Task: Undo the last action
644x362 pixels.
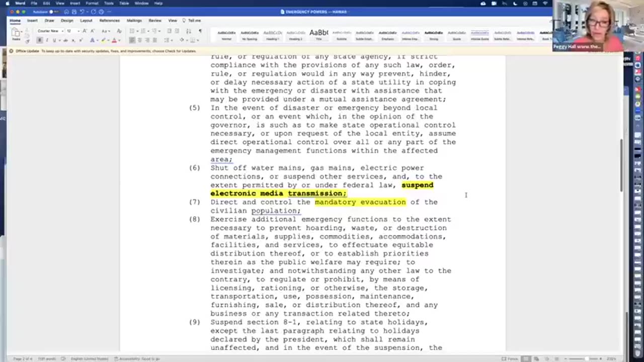Action: click(x=82, y=12)
